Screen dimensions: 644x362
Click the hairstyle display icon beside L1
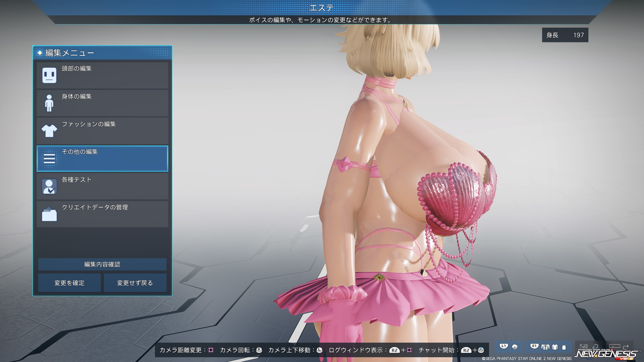click(515, 347)
